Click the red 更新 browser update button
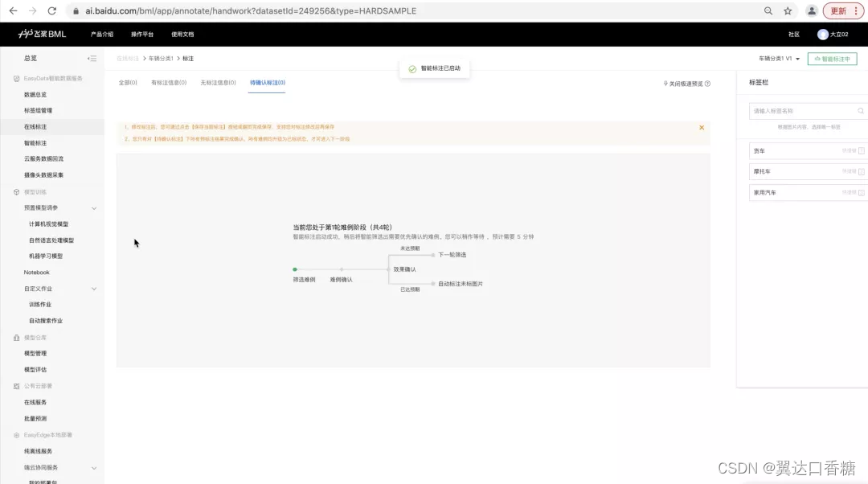Image resolution: width=868 pixels, height=484 pixels. pyautogui.click(x=843, y=10)
